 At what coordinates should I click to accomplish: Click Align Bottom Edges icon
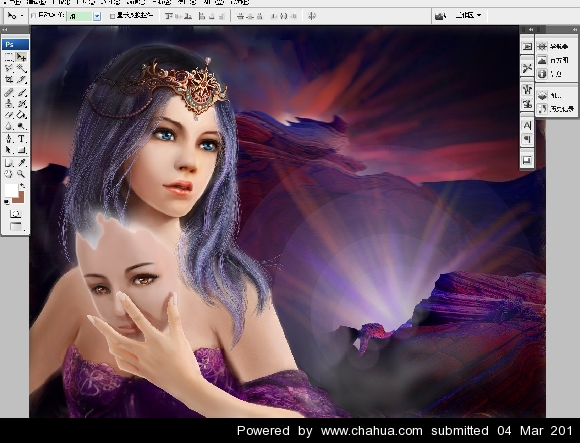click(x=188, y=16)
